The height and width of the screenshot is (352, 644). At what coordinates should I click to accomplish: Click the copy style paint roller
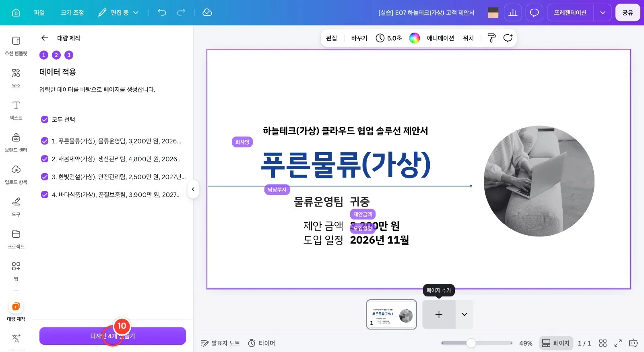coord(491,38)
